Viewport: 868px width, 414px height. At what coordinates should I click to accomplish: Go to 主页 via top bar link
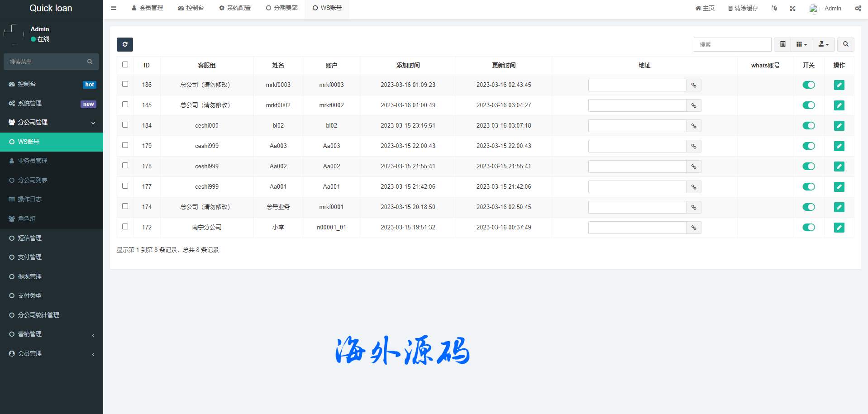click(x=705, y=8)
